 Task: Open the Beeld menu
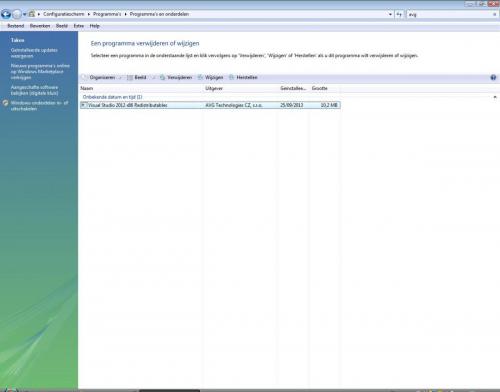tap(62, 26)
